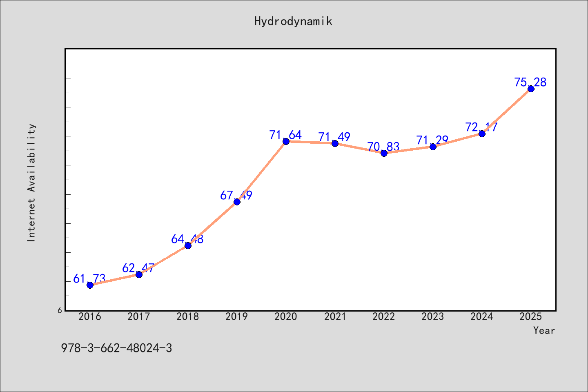The image size is (588, 392).
Task: Click the x-axis tick label 2022
Action: click(x=384, y=317)
